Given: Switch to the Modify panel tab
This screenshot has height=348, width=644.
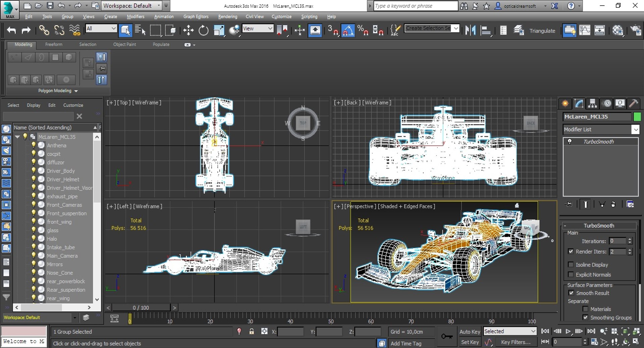Looking at the screenshot, I should pyautogui.click(x=579, y=103).
